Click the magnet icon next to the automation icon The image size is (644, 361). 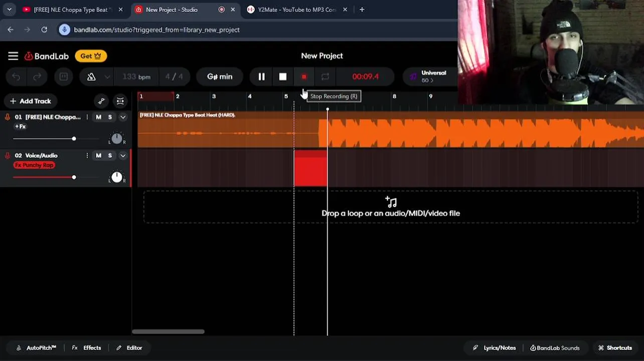(120, 101)
